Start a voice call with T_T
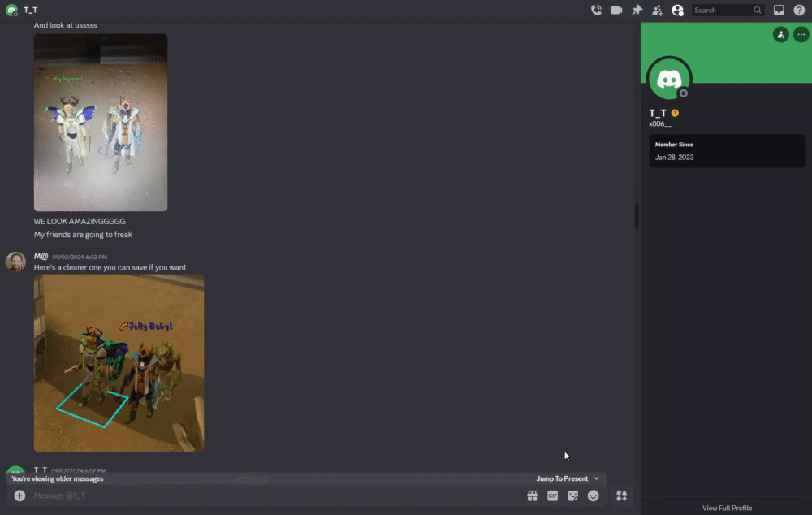The height and width of the screenshot is (515, 812). 596,10
